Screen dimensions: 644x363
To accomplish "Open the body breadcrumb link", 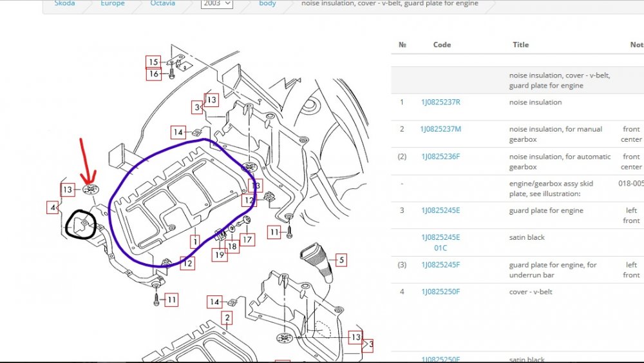I will point(267,3).
